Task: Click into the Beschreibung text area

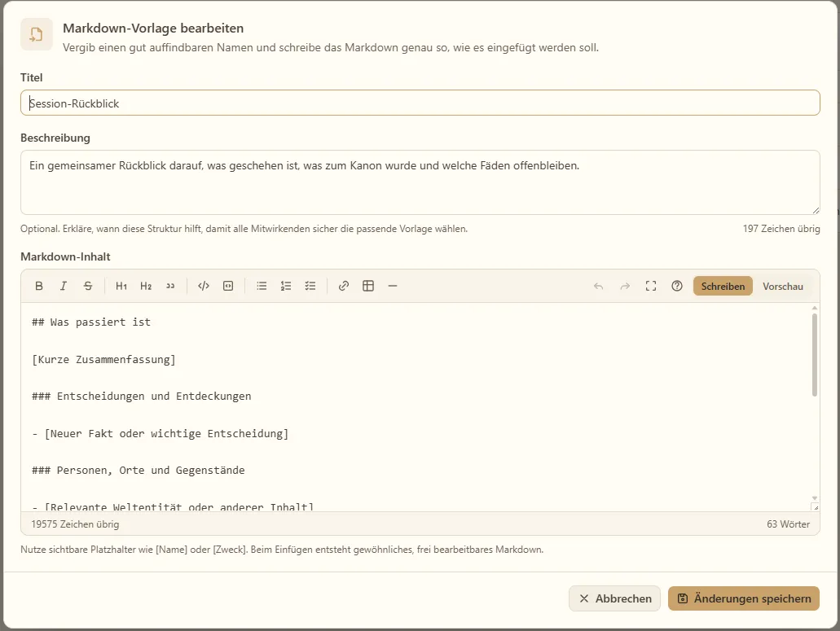Action: tap(420, 182)
